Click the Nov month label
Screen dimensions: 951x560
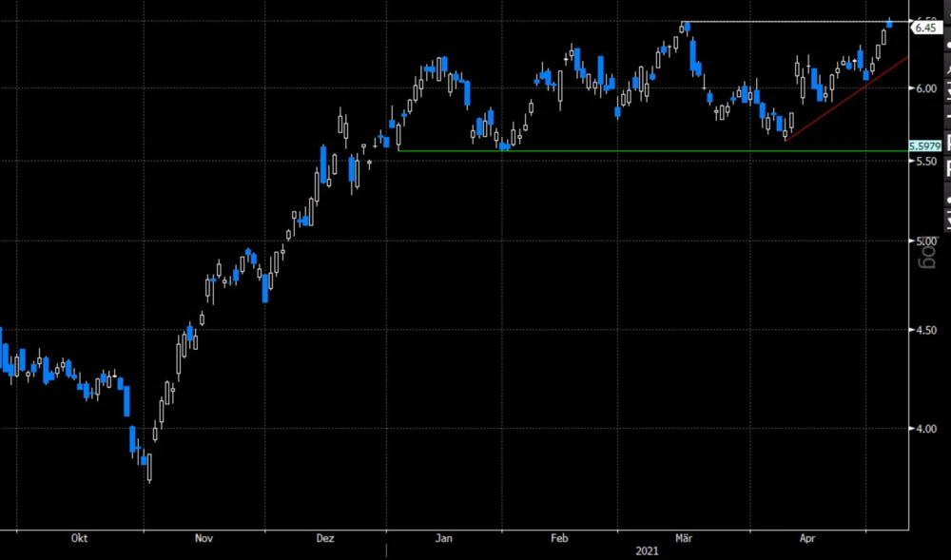point(203,538)
